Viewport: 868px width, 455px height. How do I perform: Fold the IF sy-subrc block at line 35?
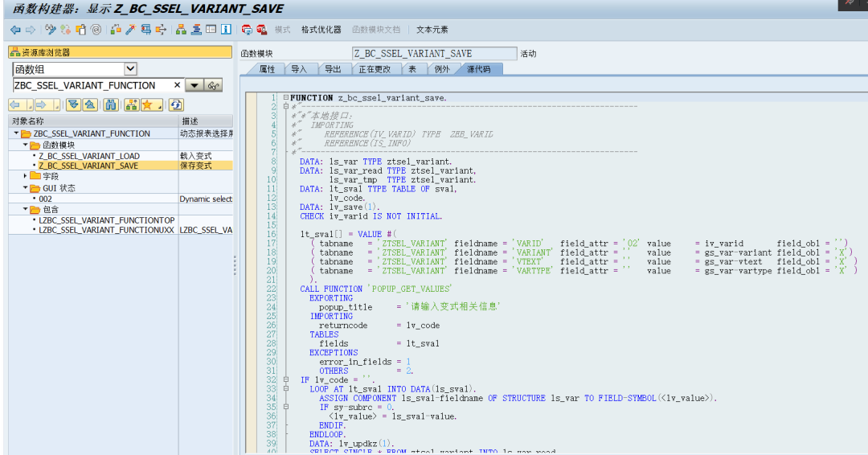tap(285, 407)
